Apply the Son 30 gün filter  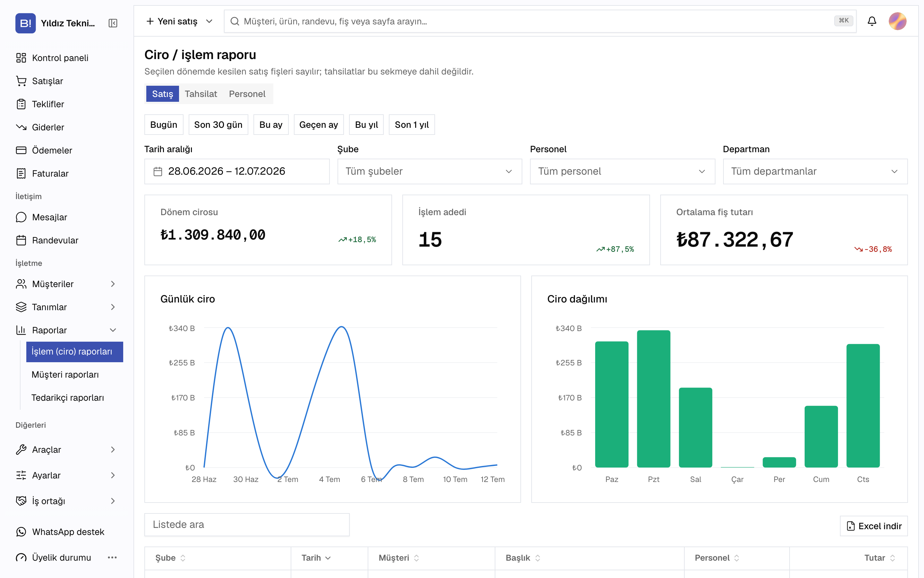click(218, 125)
